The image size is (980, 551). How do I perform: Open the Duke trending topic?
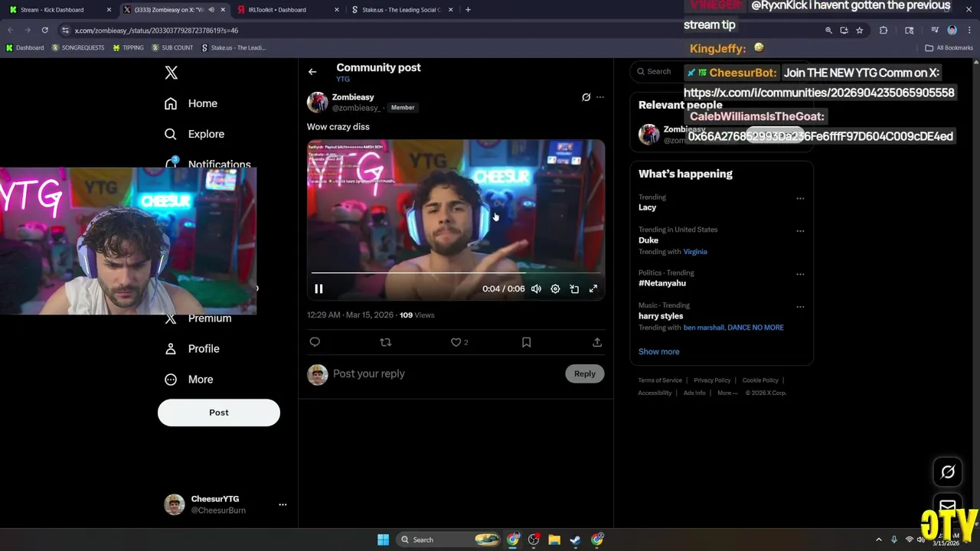[648, 240]
